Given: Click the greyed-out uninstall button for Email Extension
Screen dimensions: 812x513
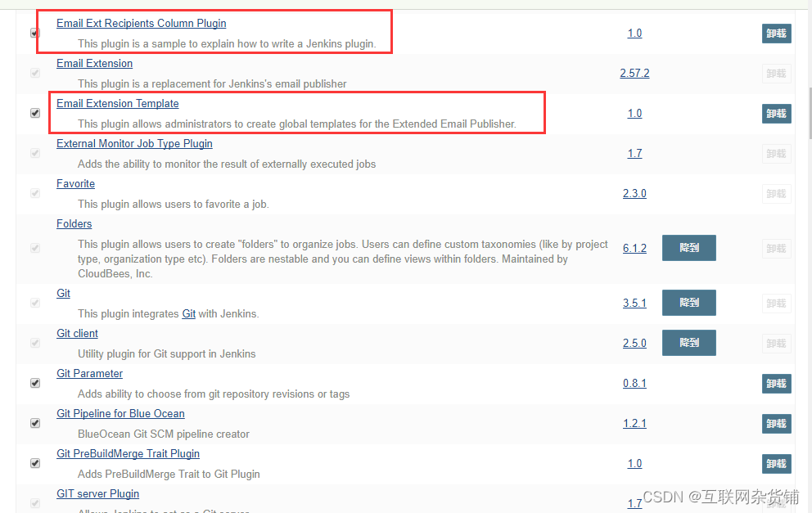Looking at the screenshot, I should click(x=776, y=74).
